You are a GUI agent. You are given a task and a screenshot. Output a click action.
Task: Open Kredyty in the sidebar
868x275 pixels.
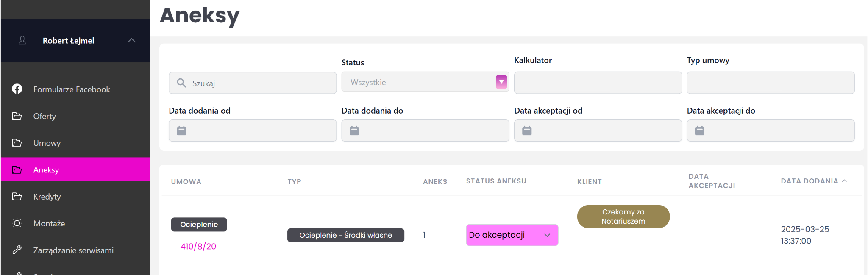click(x=47, y=197)
